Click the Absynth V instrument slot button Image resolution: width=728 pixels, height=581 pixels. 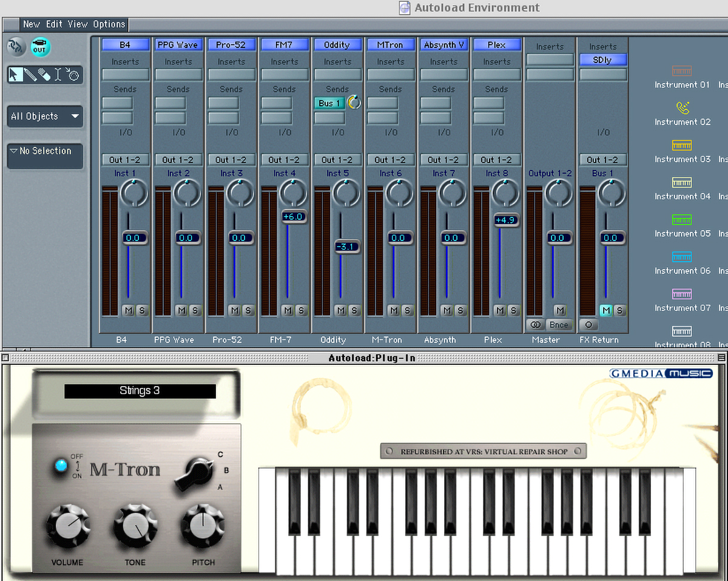(x=443, y=44)
